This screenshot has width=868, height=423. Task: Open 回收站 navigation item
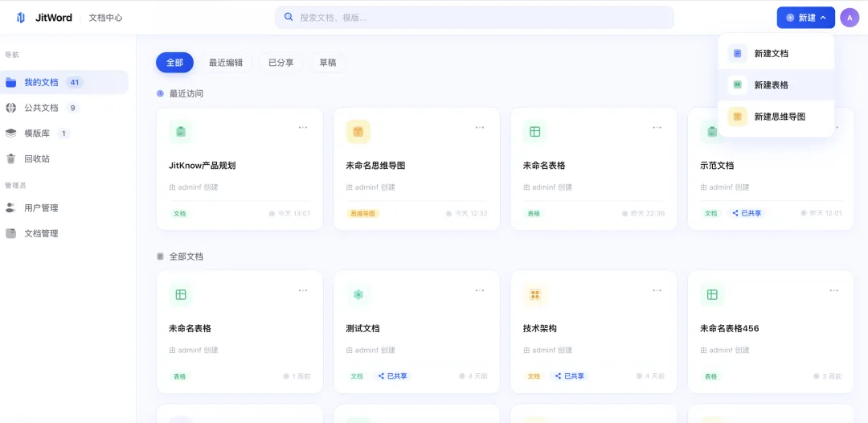click(x=64, y=159)
